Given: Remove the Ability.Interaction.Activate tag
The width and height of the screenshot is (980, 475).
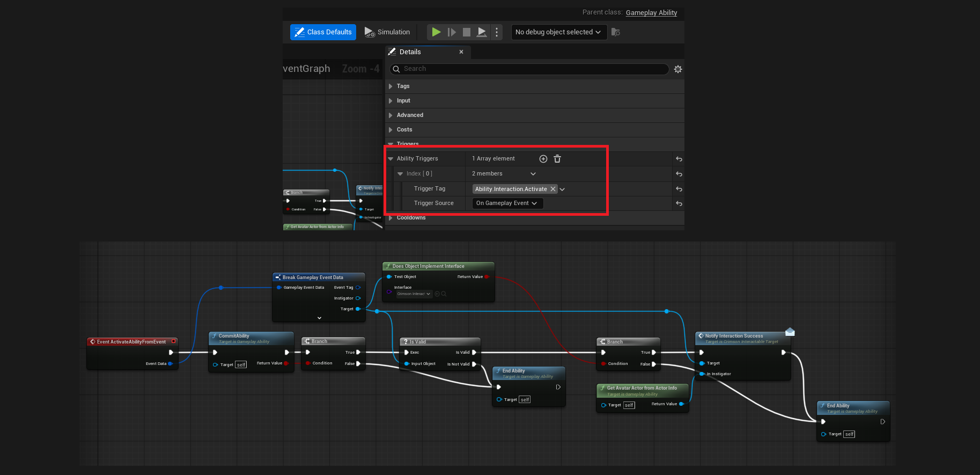Looking at the screenshot, I should click(553, 189).
